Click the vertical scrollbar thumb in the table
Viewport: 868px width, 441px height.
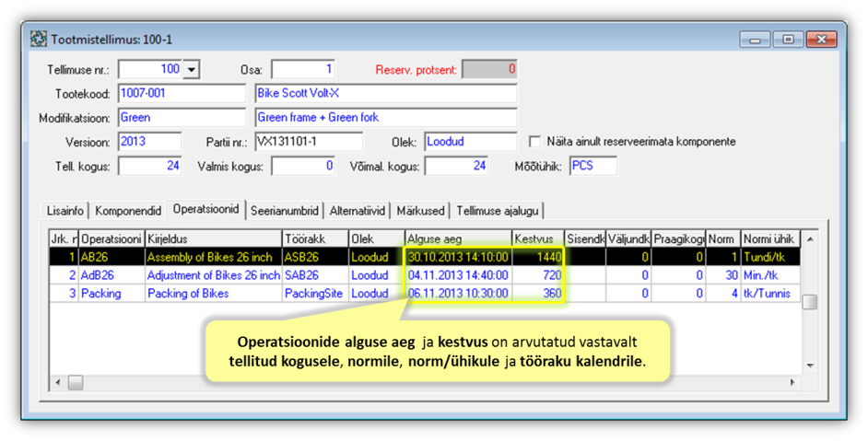tap(810, 302)
